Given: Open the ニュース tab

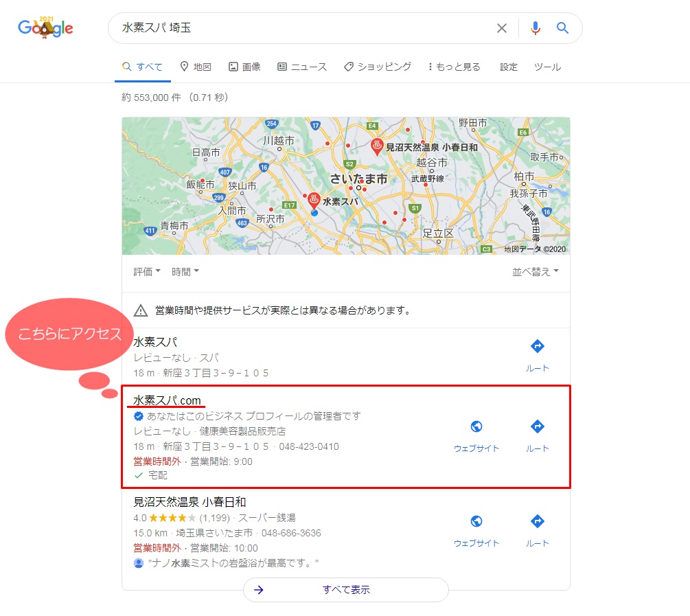Looking at the screenshot, I should coord(302,67).
